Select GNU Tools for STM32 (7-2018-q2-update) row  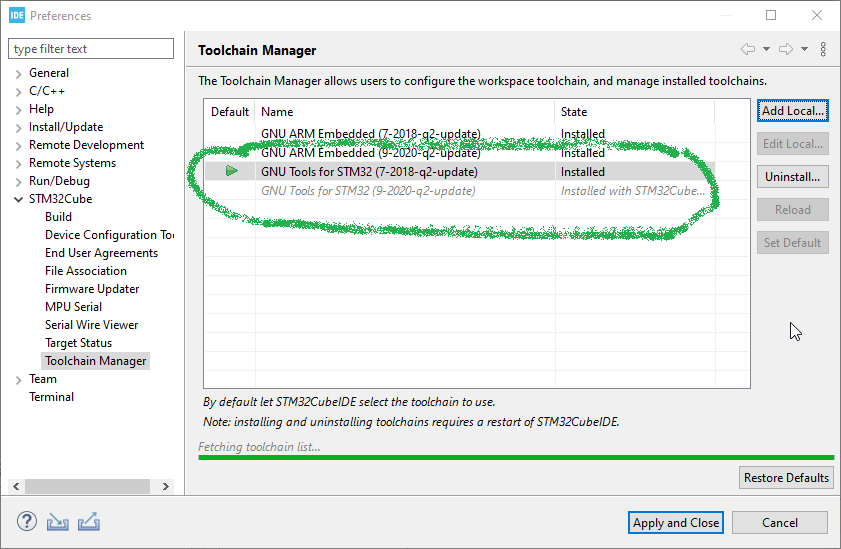460,172
